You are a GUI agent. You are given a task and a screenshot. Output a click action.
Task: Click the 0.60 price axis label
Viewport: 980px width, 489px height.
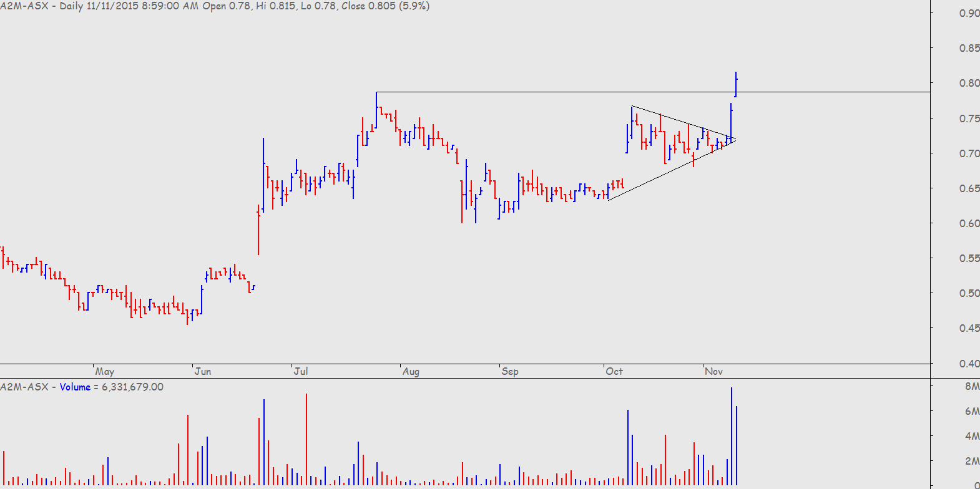(x=969, y=223)
